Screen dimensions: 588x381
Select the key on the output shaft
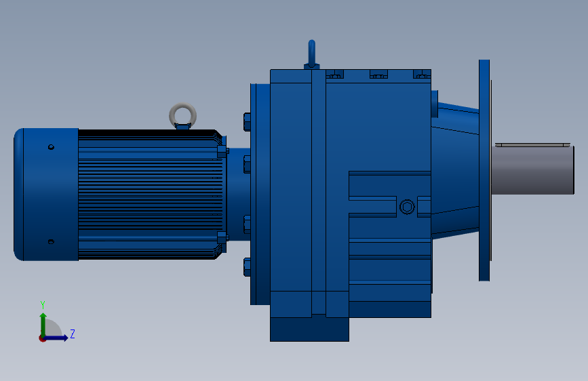point(532,145)
